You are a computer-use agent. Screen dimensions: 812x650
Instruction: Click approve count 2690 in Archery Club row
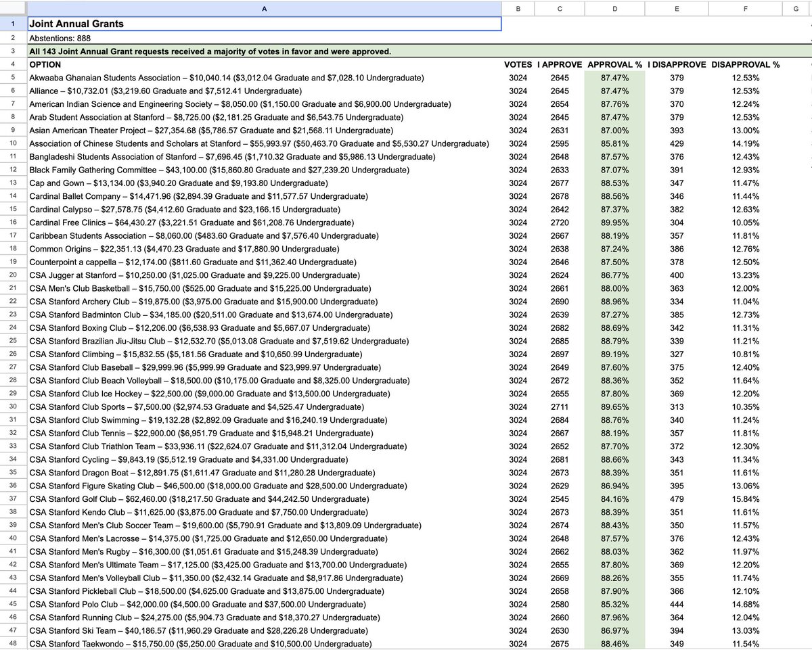click(560, 302)
